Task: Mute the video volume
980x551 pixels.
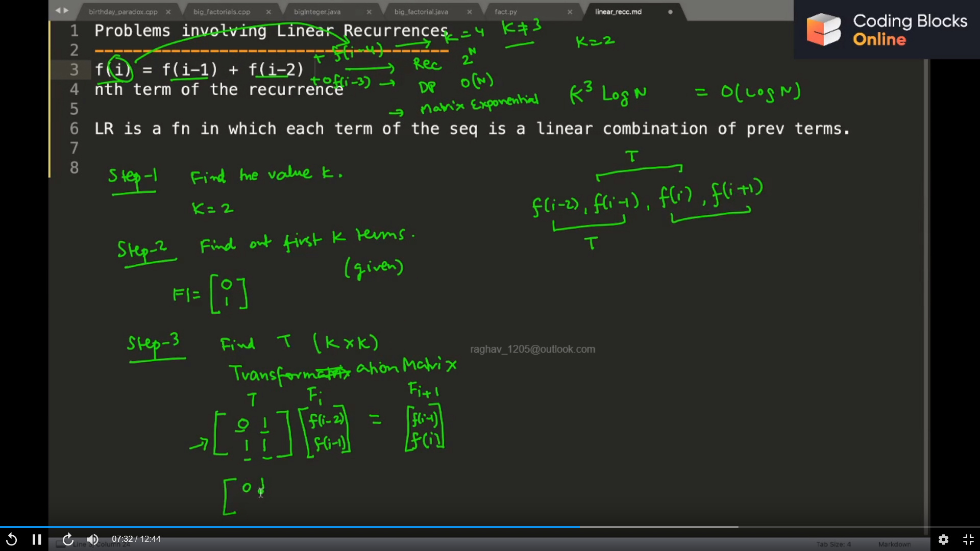Action: tap(92, 539)
